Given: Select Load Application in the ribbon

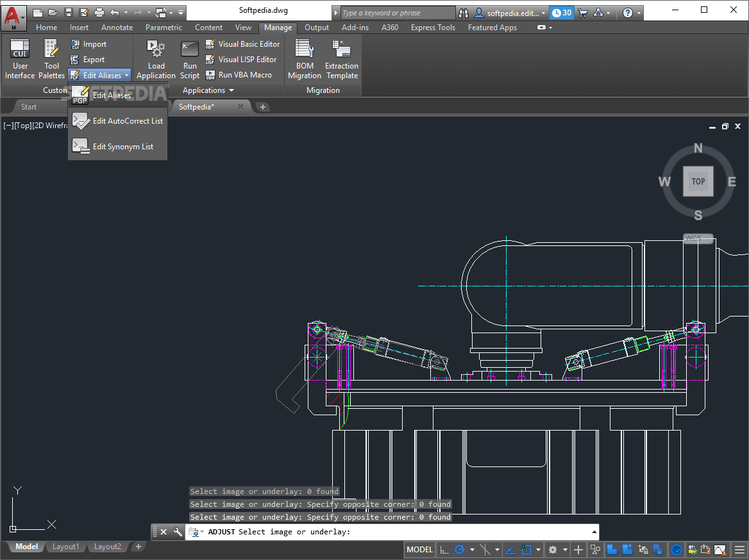Looking at the screenshot, I should [155, 59].
